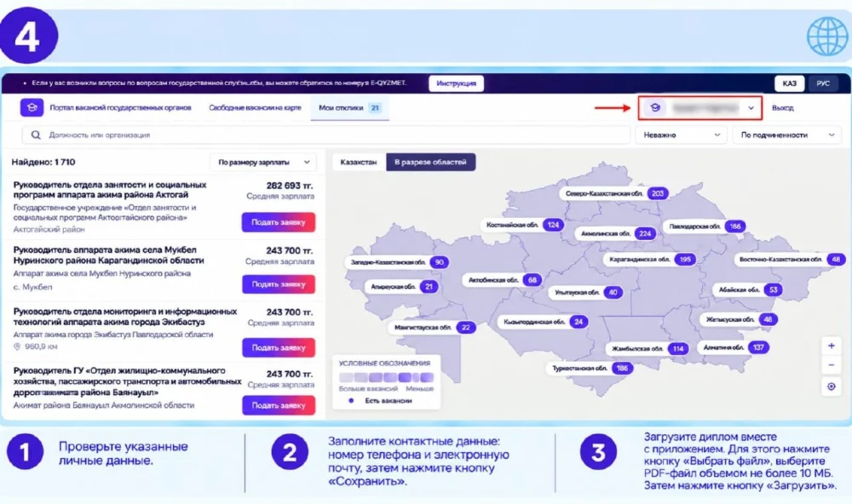Click the locate-me target icon on map
852x504 pixels.
tap(831, 387)
